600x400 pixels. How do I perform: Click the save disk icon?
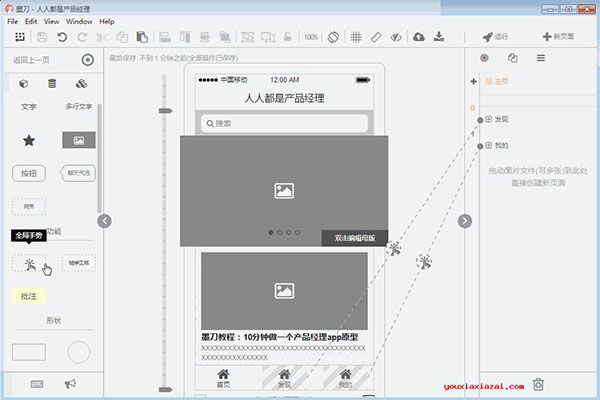click(42, 37)
